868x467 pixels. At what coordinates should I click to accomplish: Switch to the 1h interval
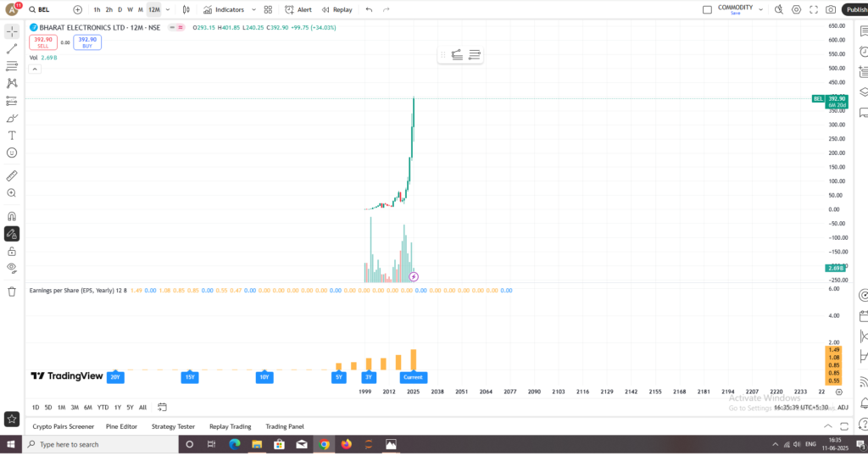(97, 9)
